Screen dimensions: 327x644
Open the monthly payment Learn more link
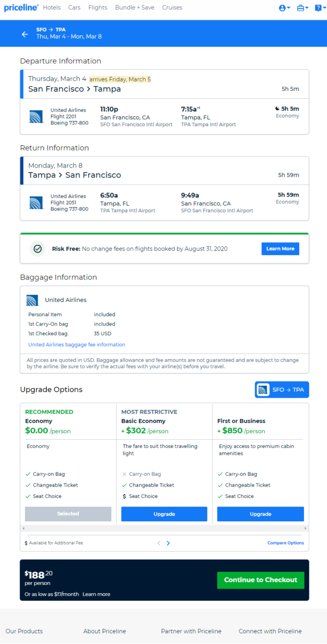coord(96,594)
